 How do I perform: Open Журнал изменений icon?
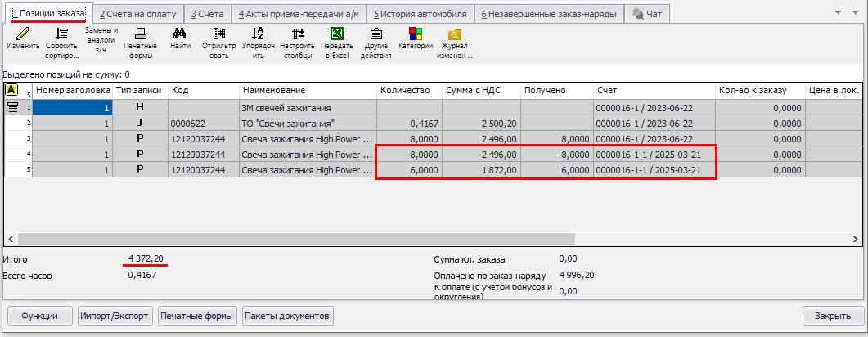pyautogui.click(x=455, y=34)
